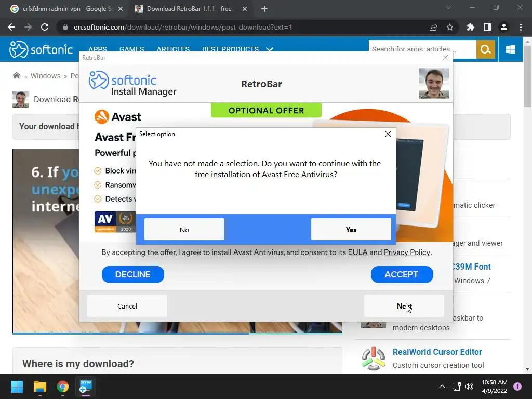Close the Google search tab

[121, 9]
